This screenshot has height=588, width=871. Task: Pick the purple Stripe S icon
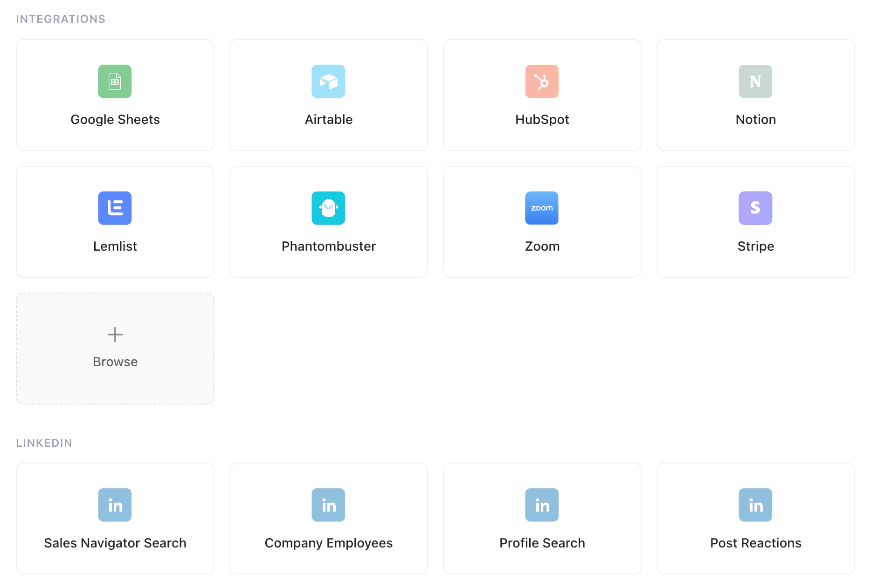click(755, 208)
